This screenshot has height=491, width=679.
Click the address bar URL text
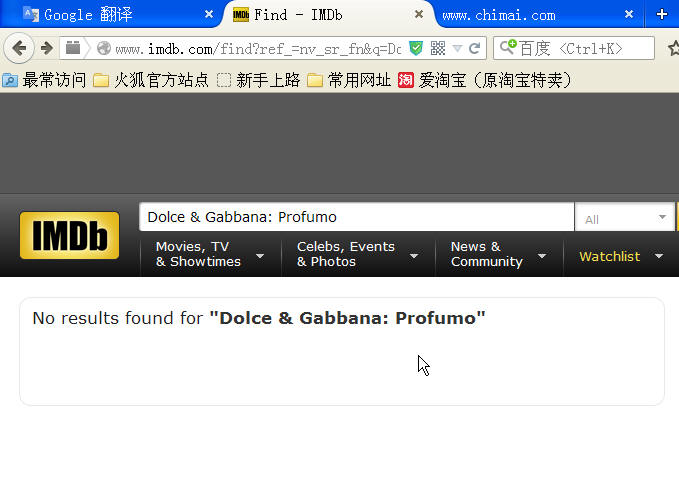(258, 48)
